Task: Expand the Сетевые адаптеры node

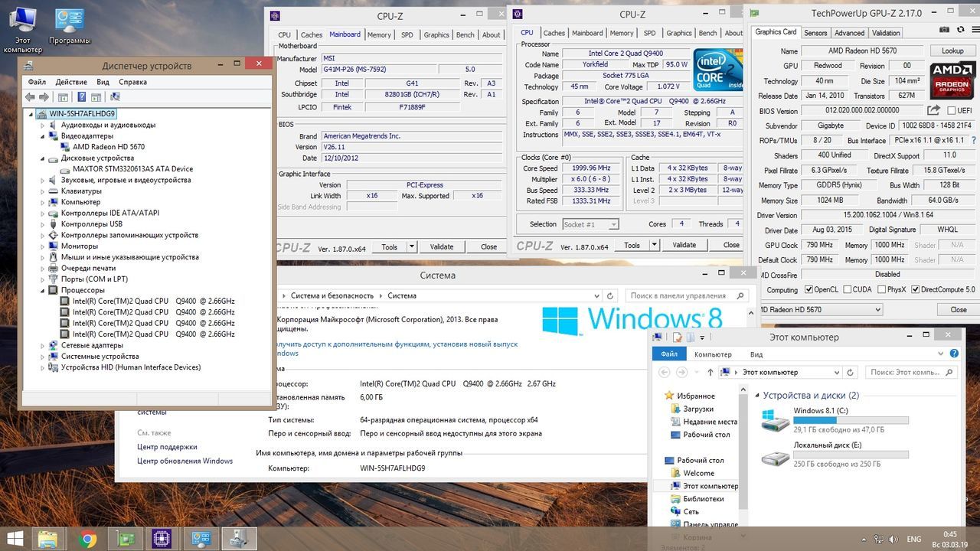Action: point(44,345)
